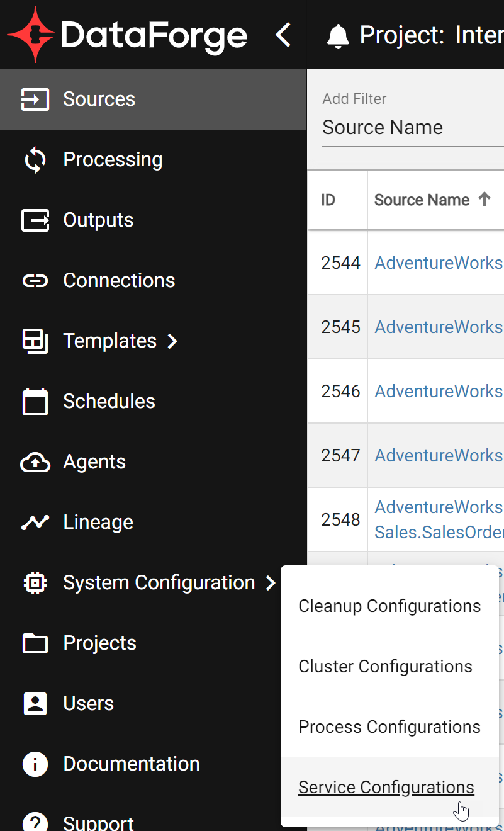This screenshot has height=831, width=504.
Task: Open notifications via the bell icon
Action: tap(339, 36)
